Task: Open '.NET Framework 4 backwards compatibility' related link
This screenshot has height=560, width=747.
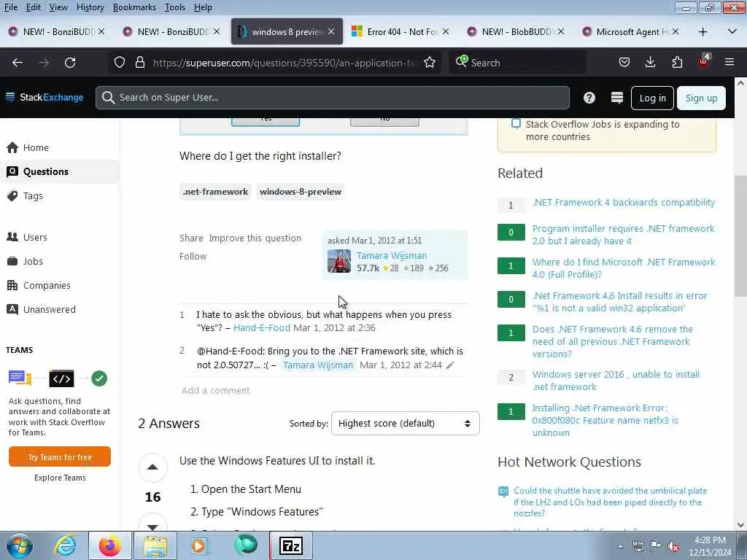Action: coord(624,203)
